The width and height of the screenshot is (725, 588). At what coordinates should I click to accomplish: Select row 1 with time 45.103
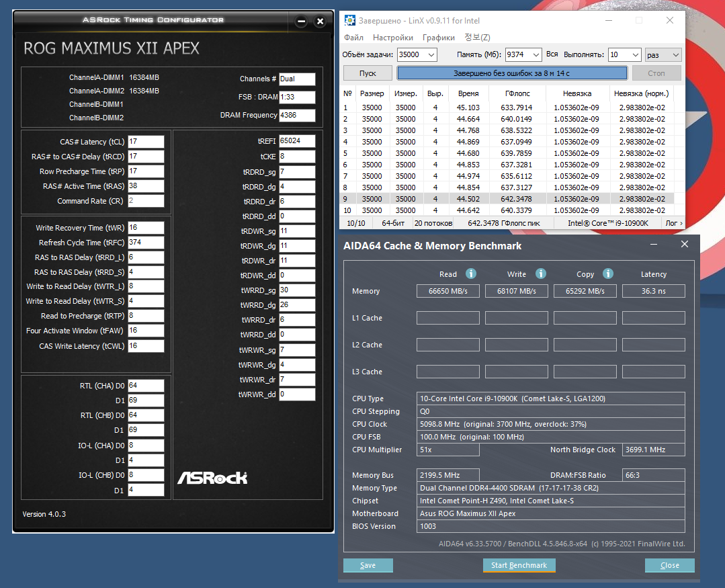pyautogui.click(x=507, y=108)
